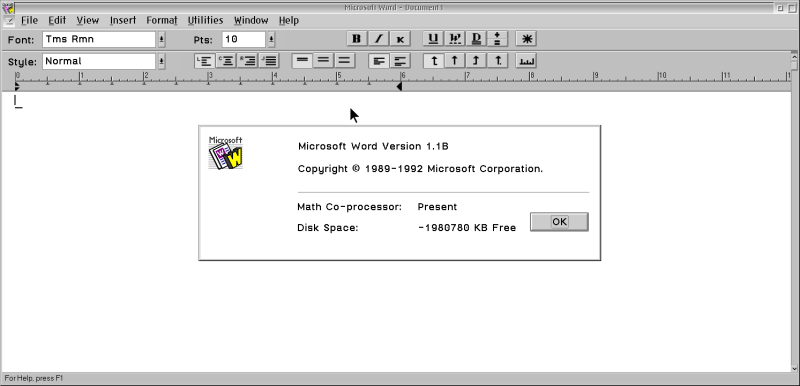Set decimal tab stop type
800x386 pixels.
click(497, 61)
